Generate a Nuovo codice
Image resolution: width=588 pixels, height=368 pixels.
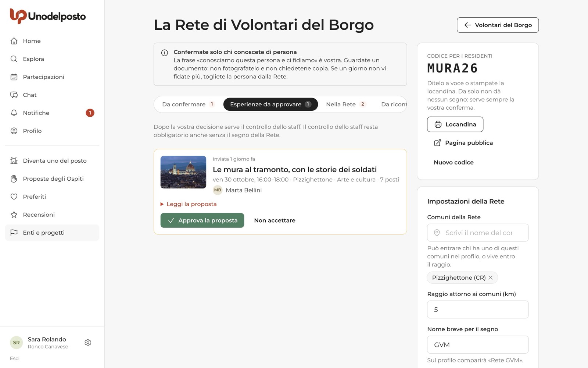(453, 162)
